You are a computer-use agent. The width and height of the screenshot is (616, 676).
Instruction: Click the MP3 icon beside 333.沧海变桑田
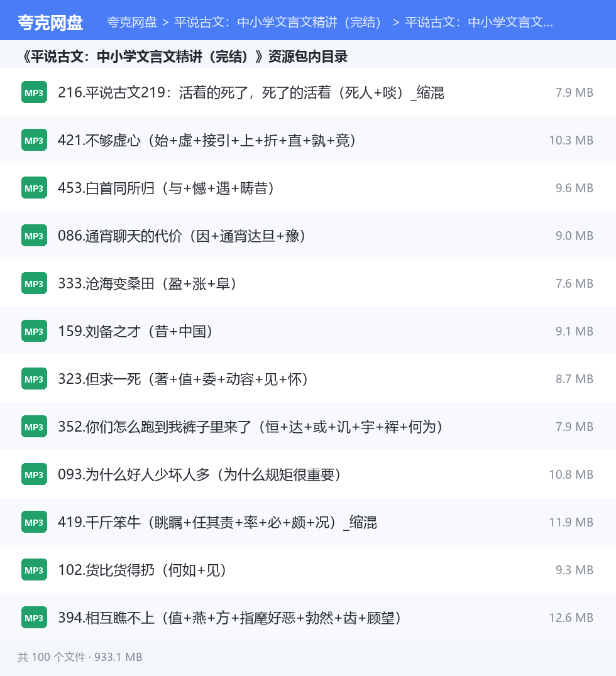point(34,283)
